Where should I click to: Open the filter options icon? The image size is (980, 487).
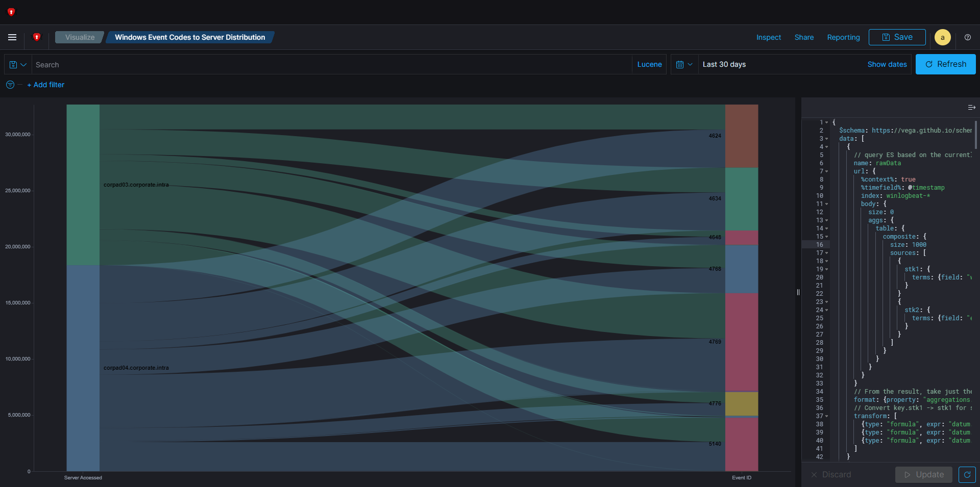[10, 85]
